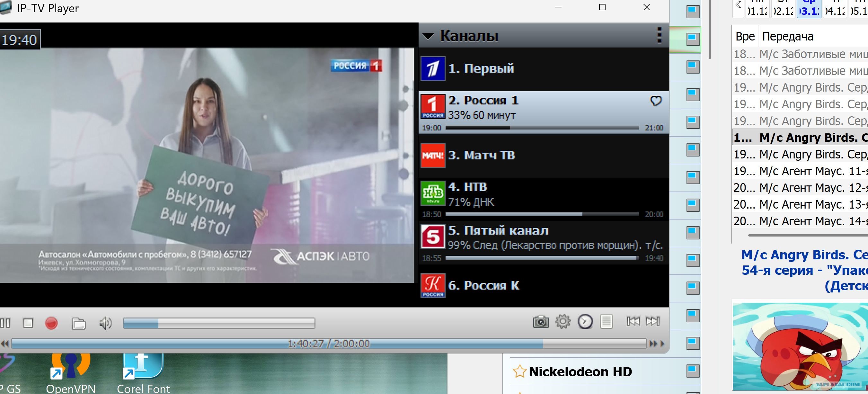Screen dimensions: 868x394
Task: Click the green НТВ channel logo
Action: click(x=433, y=193)
